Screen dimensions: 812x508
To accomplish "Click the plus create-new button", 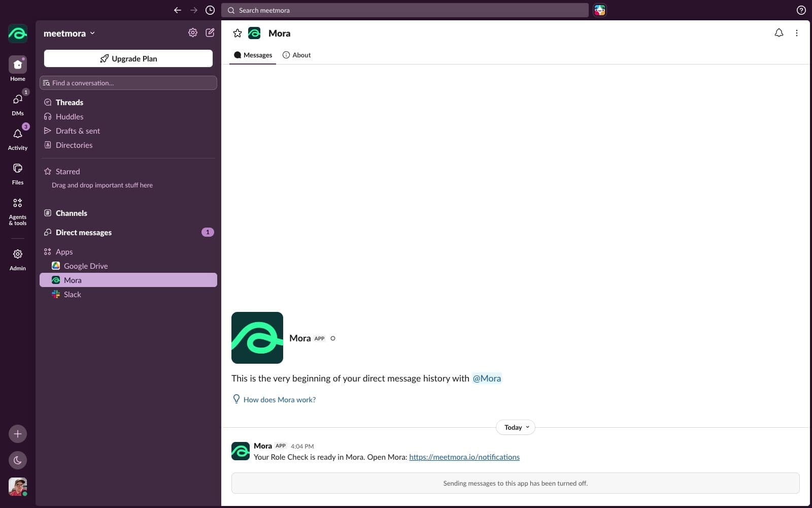I will pyautogui.click(x=18, y=434).
